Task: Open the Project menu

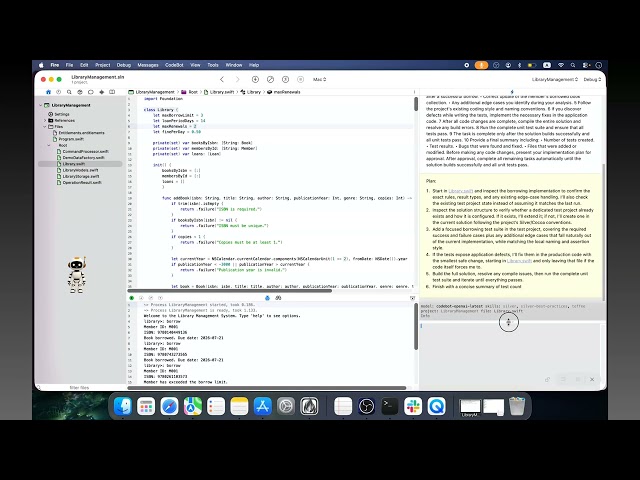Action: (102, 65)
